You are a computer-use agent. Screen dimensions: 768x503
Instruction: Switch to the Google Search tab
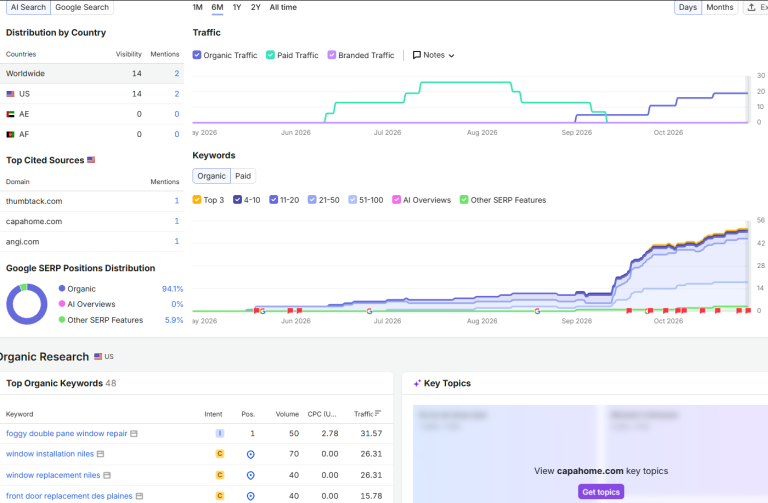coord(82,7)
